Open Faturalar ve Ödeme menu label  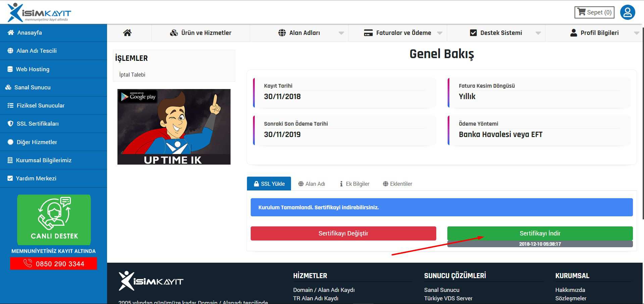click(x=403, y=33)
